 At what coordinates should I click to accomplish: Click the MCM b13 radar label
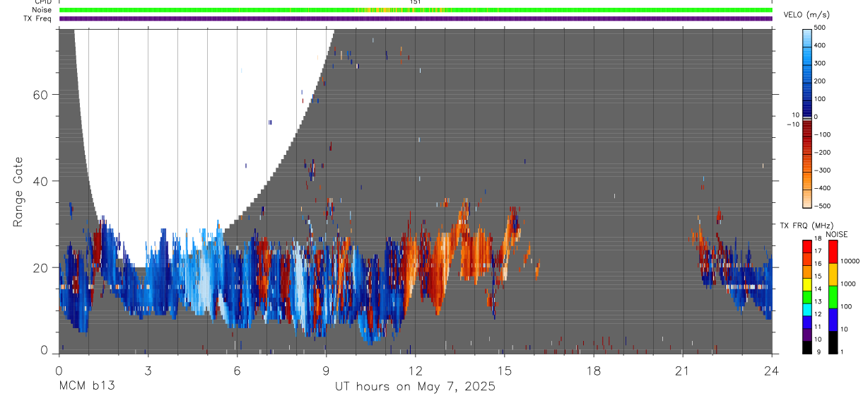click(86, 385)
